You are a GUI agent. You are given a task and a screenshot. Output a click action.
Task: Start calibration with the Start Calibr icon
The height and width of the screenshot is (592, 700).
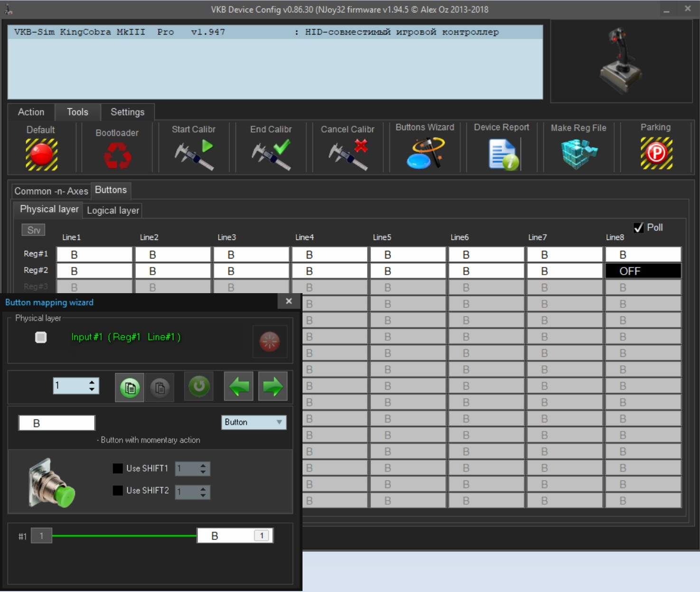(194, 155)
